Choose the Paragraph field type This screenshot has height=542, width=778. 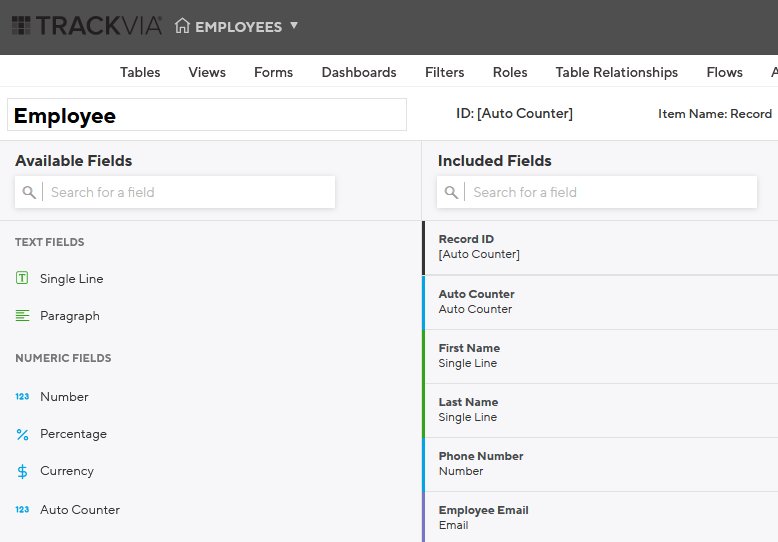70,316
